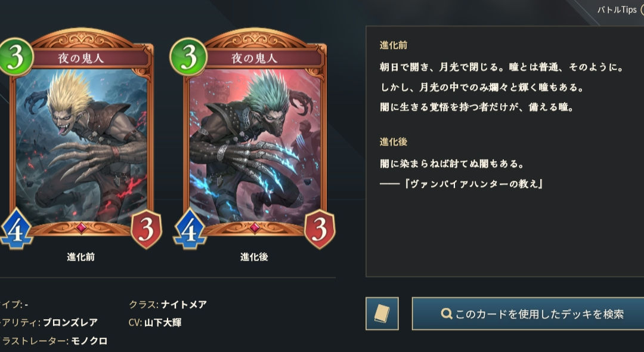
Task: Open バトルTips link
Action: 617,10
